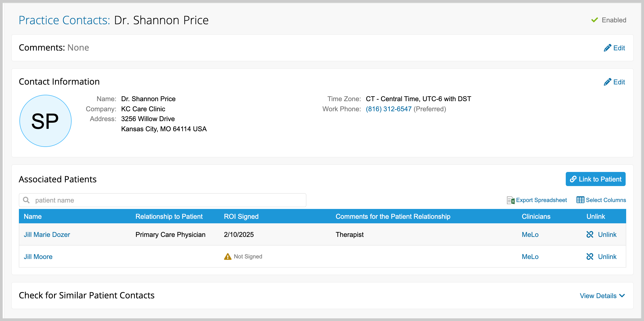Click the pencil icon in Contact Information
Viewport: 644px width, 321px height.
click(x=608, y=82)
